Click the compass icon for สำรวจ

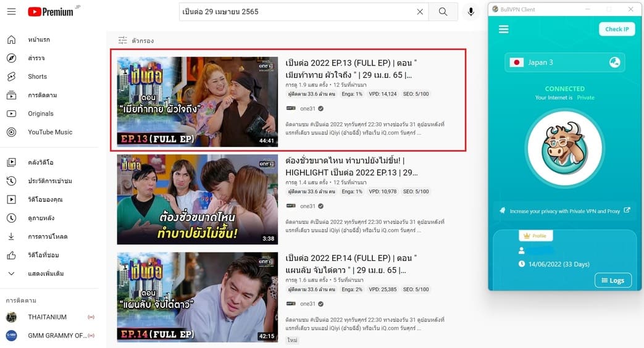[x=12, y=58]
